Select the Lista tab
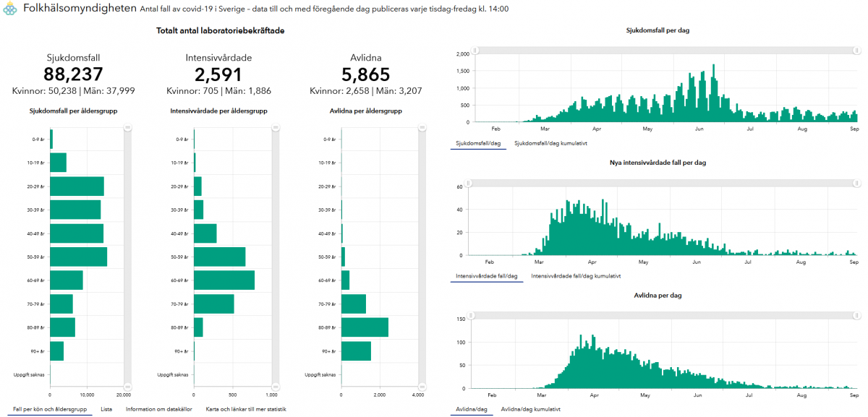 (106, 409)
